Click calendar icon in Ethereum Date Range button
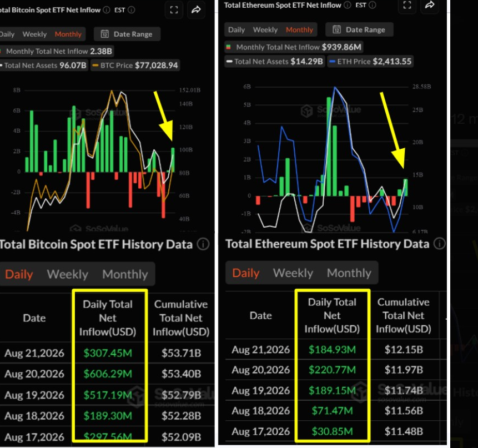The height and width of the screenshot is (448, 478). click(336, 29)
